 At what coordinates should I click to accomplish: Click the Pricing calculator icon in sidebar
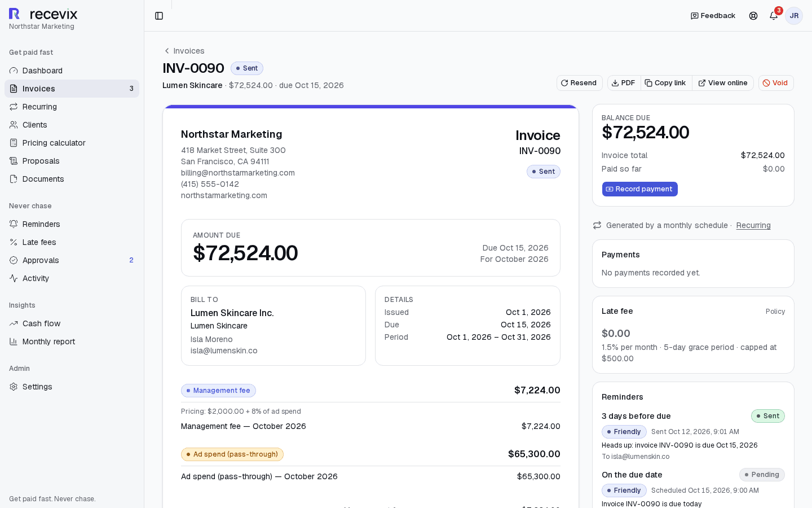click(x=14, y=143)
